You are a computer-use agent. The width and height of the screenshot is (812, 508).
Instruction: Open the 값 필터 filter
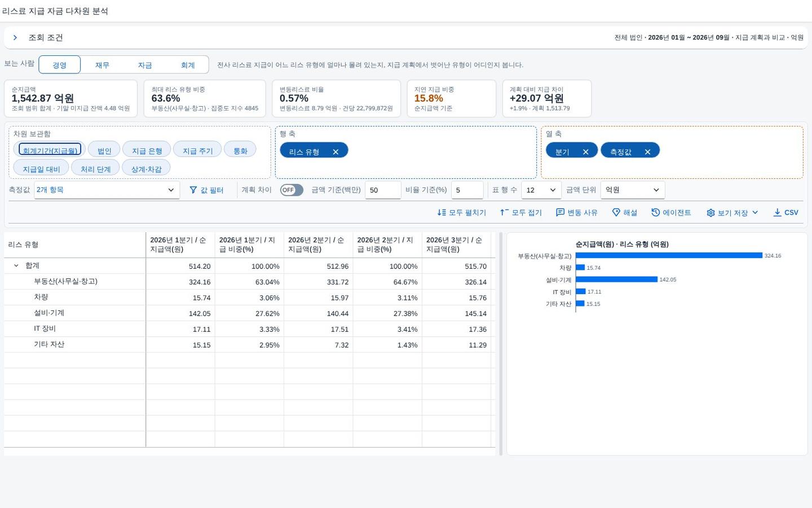[x=206, y=190]
